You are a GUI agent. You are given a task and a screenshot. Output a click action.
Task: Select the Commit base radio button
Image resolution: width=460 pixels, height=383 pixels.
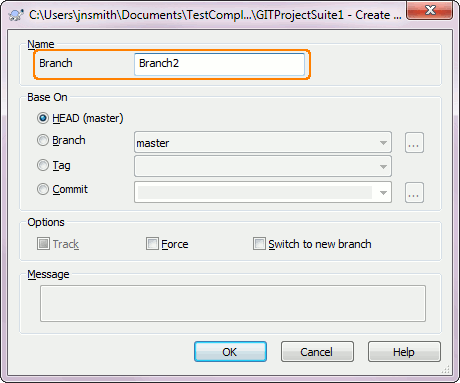[43, 189]
